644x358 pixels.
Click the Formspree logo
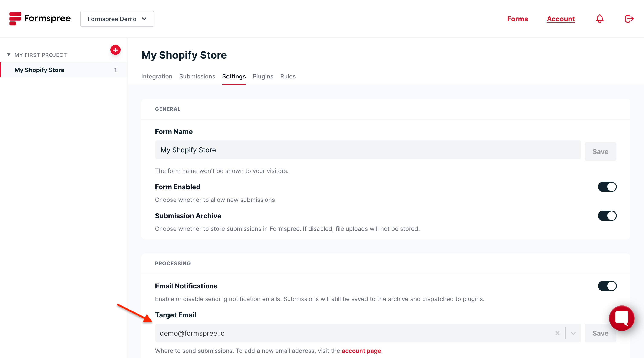40,19
